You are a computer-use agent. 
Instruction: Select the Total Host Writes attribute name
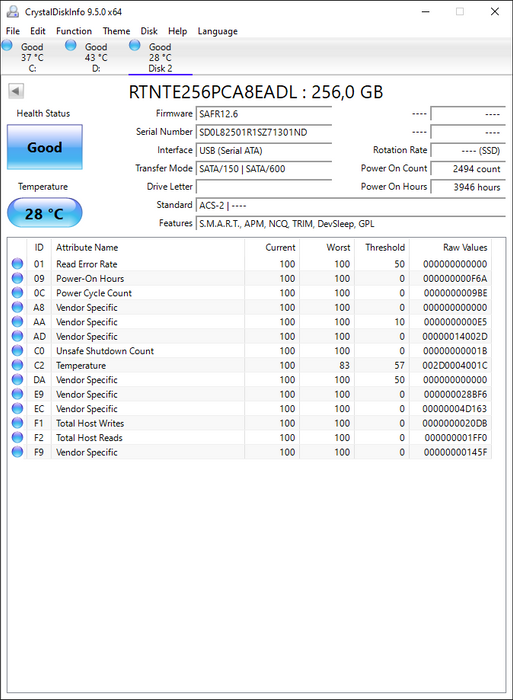pyautogui.click(x=90, y=423)
